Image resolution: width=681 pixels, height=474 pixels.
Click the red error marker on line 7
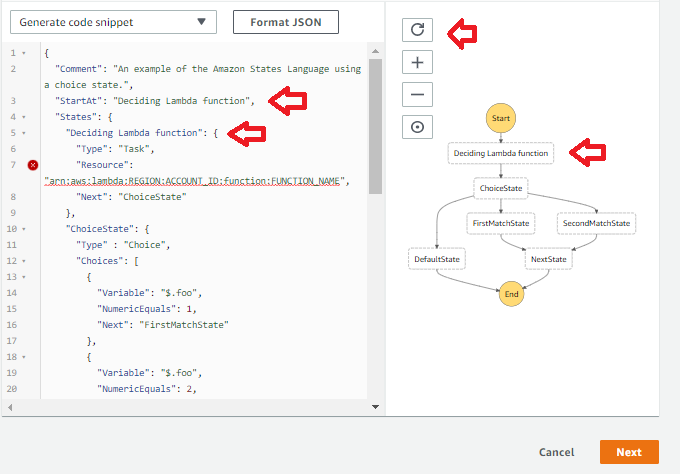[x=33, y=164]
